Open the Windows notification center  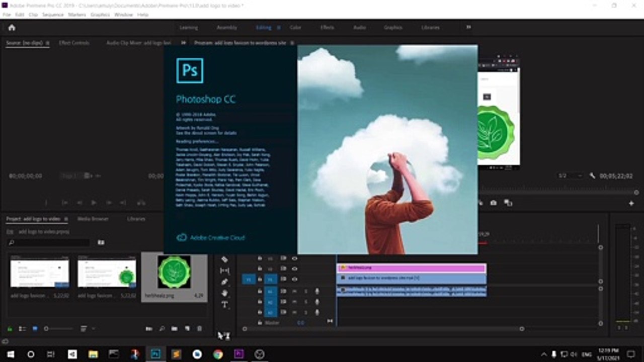point(631,354)
